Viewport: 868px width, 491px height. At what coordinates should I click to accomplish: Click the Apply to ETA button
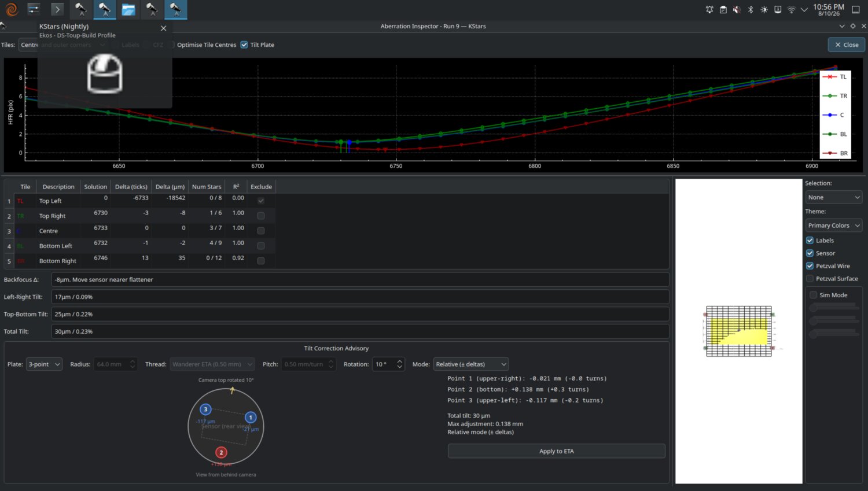tap(557, 451)
